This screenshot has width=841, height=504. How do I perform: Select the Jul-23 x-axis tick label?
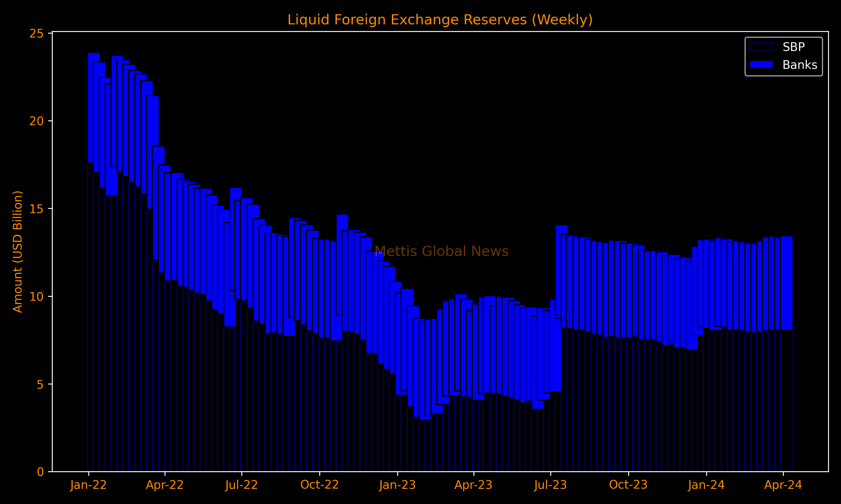pyautogui.click(x=551, y=485)
